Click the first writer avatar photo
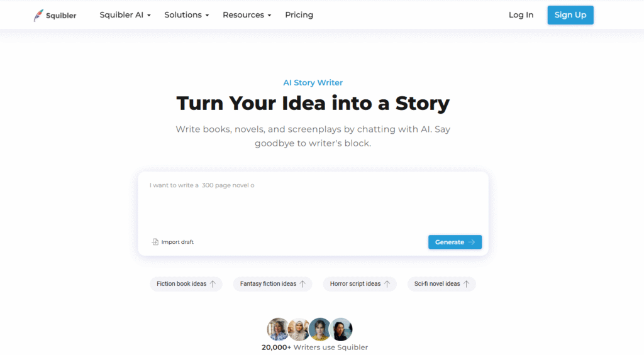 coord(278,329)
